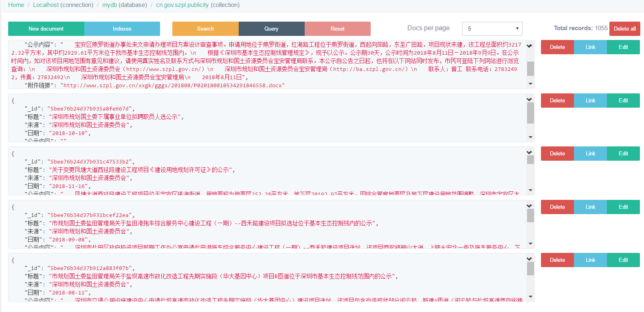Click the _id value 5bee76b24d37b931c47533b2

[89, 162]
